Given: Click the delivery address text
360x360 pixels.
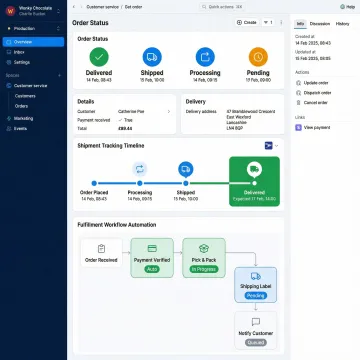Looking at the screenshot, I should pos(251,120).
